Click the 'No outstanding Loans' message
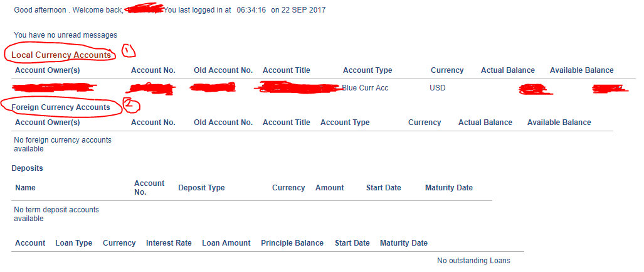This screenshot has width=644, height=272. (x=473, y=261)
